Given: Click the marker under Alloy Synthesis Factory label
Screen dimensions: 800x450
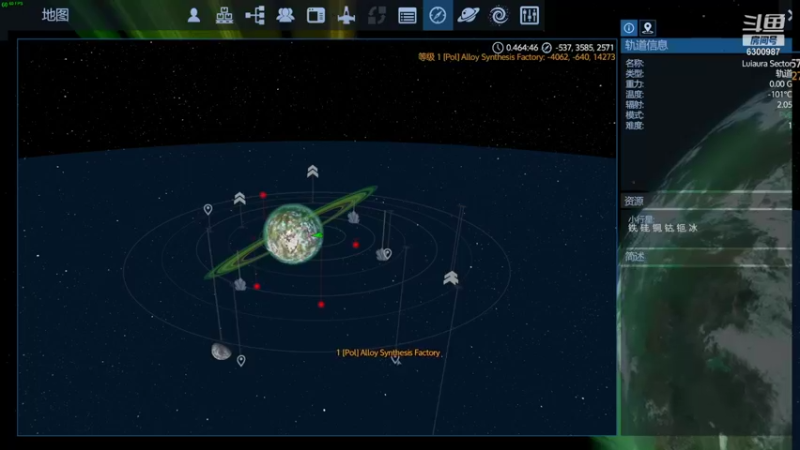Looking at the screenshot, I should point(395,360).
